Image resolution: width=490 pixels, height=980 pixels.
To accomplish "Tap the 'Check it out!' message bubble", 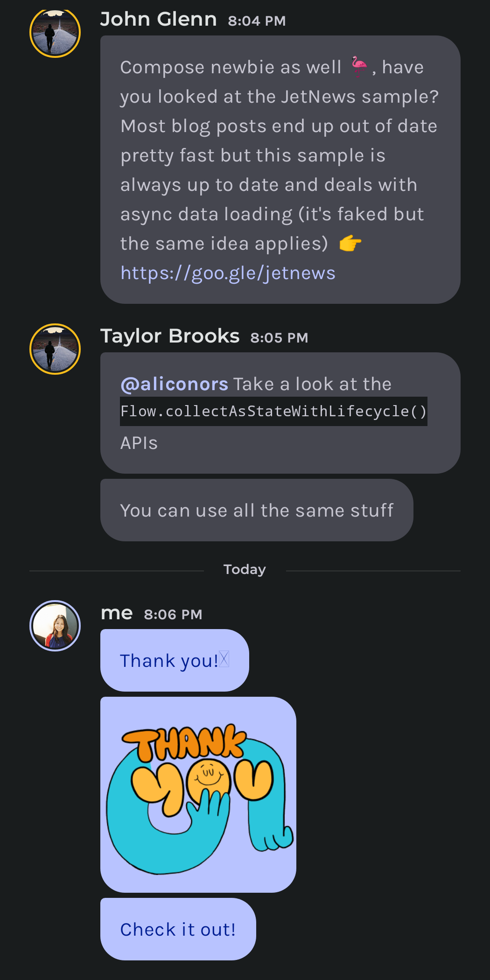I will tap(178, 929).
